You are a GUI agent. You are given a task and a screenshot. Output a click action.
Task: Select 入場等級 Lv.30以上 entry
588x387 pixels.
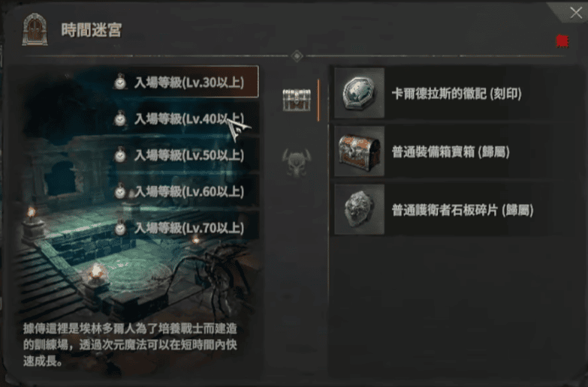tap(185, 82)
